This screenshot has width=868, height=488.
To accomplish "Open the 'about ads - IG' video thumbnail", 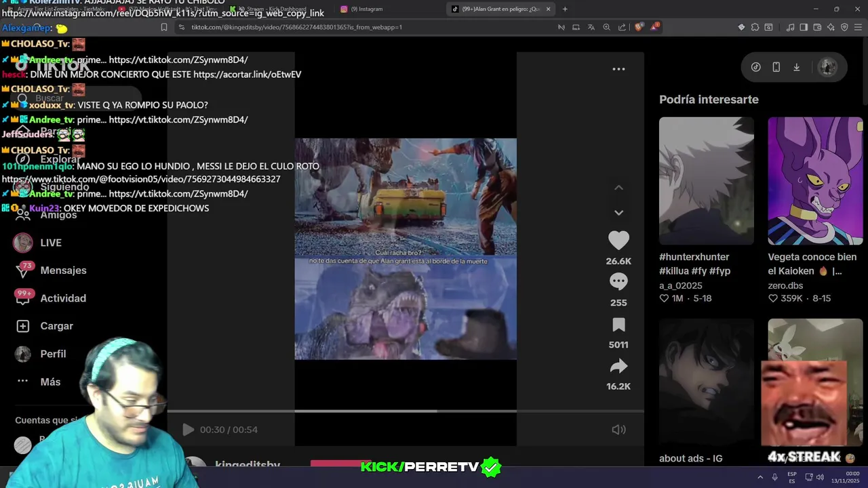I will pos(706,382).
